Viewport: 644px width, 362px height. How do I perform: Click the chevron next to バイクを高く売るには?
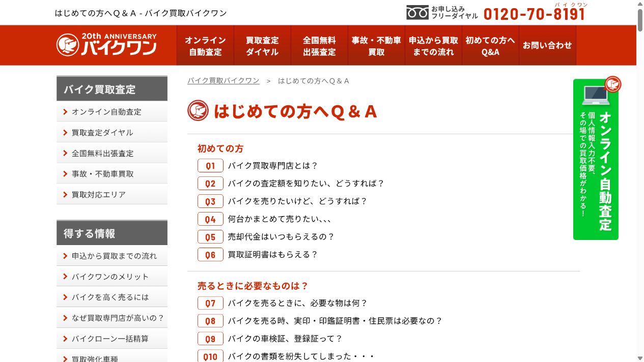tap(65, 297)
